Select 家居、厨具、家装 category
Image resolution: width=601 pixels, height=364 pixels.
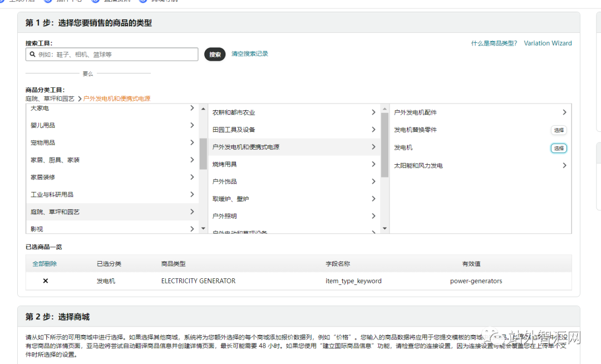point(55,160)
